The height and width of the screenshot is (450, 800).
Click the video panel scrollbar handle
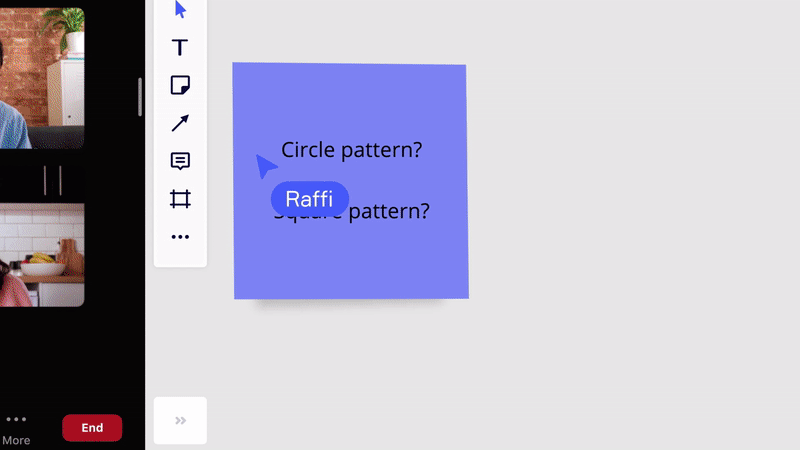click(139, 97)
